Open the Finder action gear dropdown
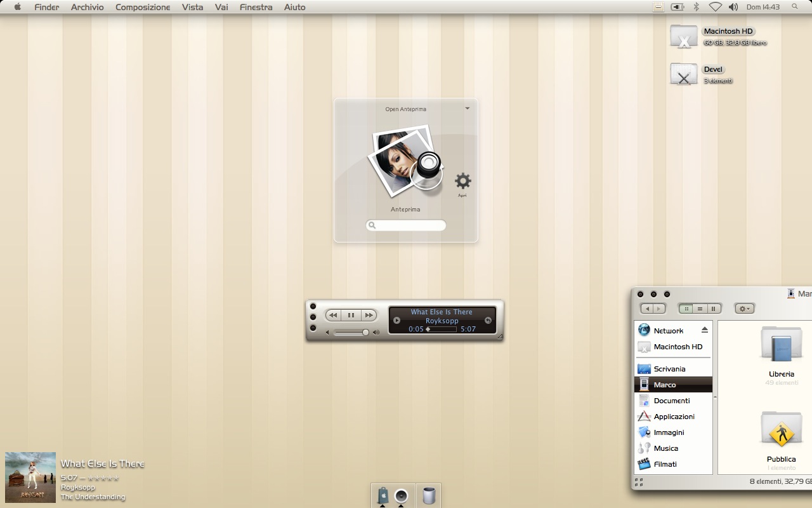Viewport: 812px width, 508px height. coord(745,309)
